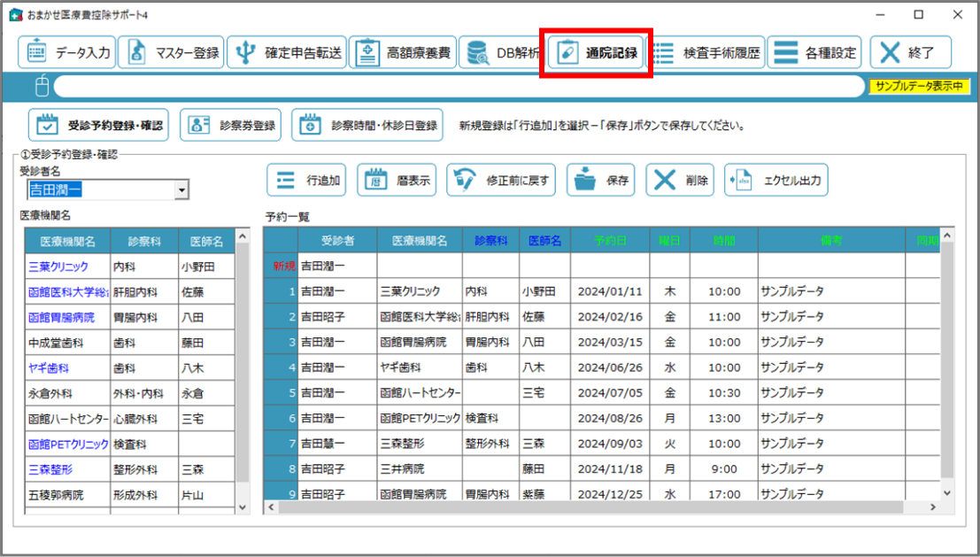The image size is (980, 557).
Task: Select the 診察券登録 patient card registration icon
Action: coord(228,124)
